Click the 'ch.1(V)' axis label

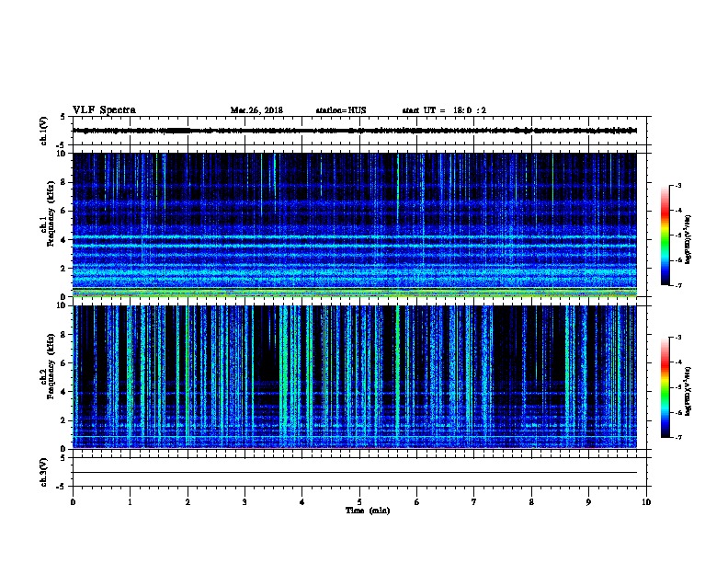[x=44, y=131]
